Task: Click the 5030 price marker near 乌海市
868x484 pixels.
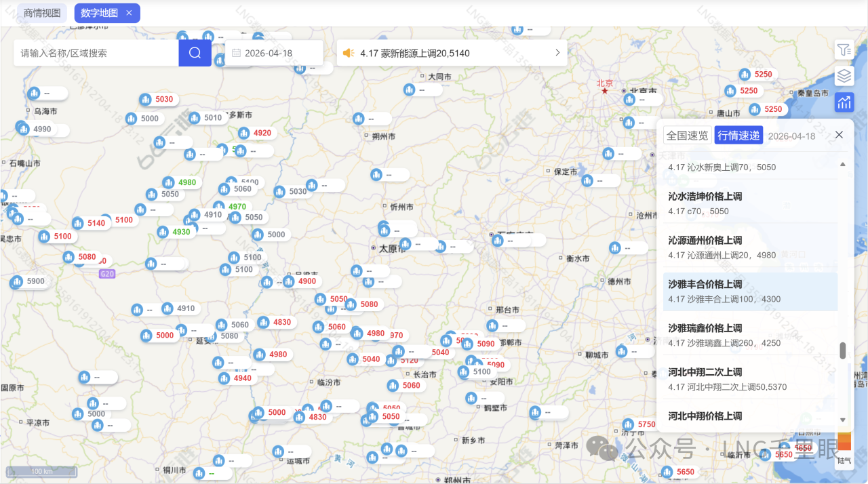Action: 157,100
